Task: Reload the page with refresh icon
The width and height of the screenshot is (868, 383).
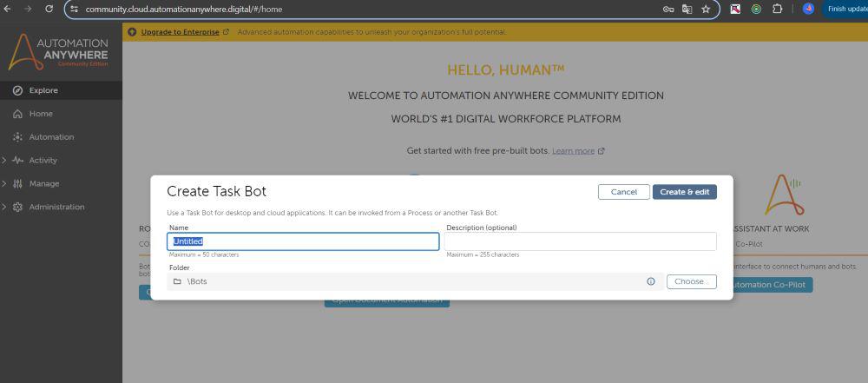Action: pos(49,9)
